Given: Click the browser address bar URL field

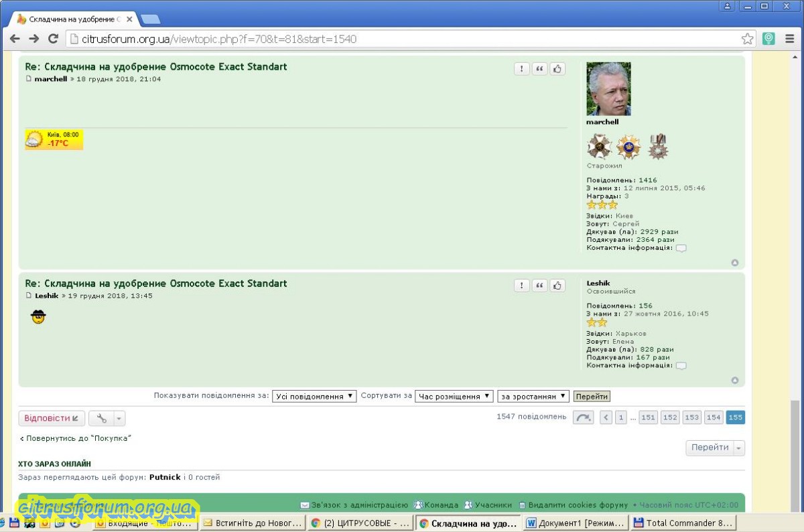Looking at the screenshot, I should pyautogui.click(x=402, y=39).
